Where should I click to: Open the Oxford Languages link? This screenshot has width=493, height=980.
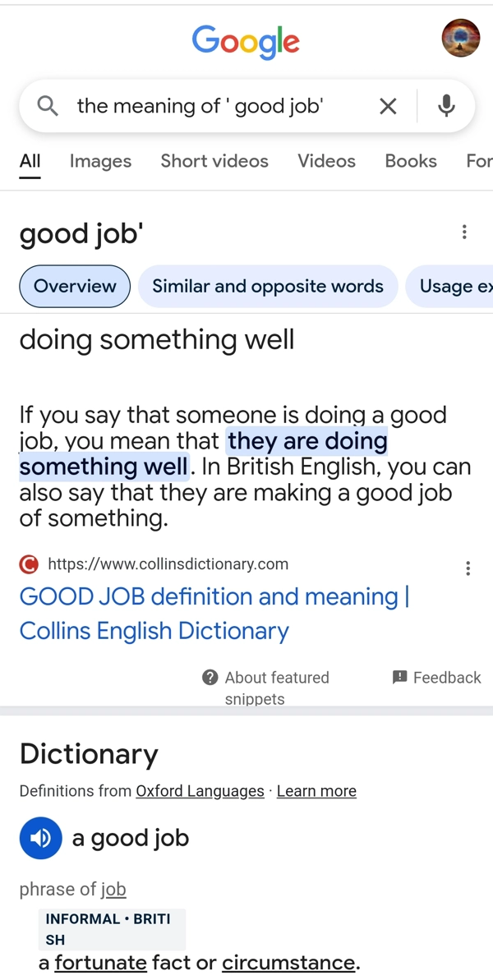(x=200, y=791)
